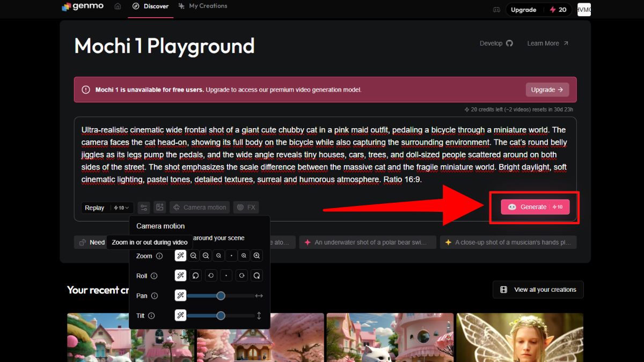The image size is (644, 362).
Task: Choose the musician's hands close-up prompt suggestion
Action: pyautogui.click(x=508, y=242)
